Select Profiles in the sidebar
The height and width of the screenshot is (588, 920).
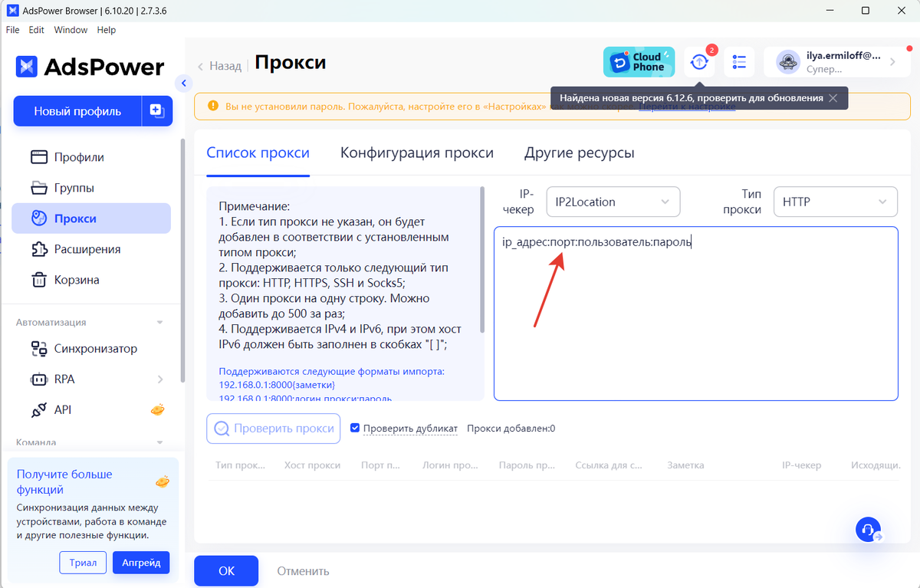(91, 157)
